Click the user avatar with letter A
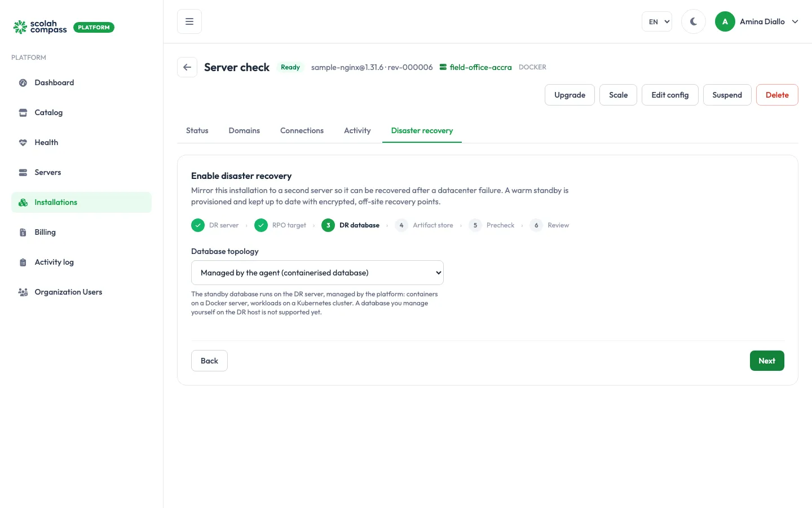812x508 pixels. (725, 21)
